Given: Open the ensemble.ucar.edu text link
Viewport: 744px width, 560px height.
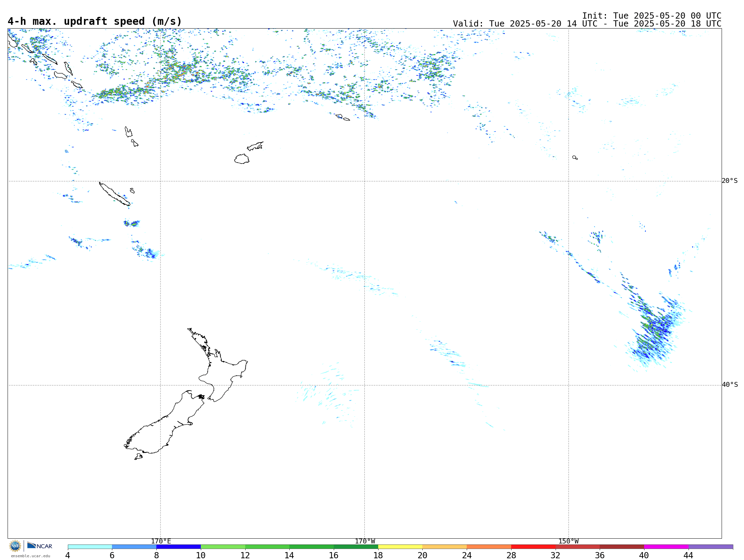Looking at the screenshot, I should pos(31,556).
